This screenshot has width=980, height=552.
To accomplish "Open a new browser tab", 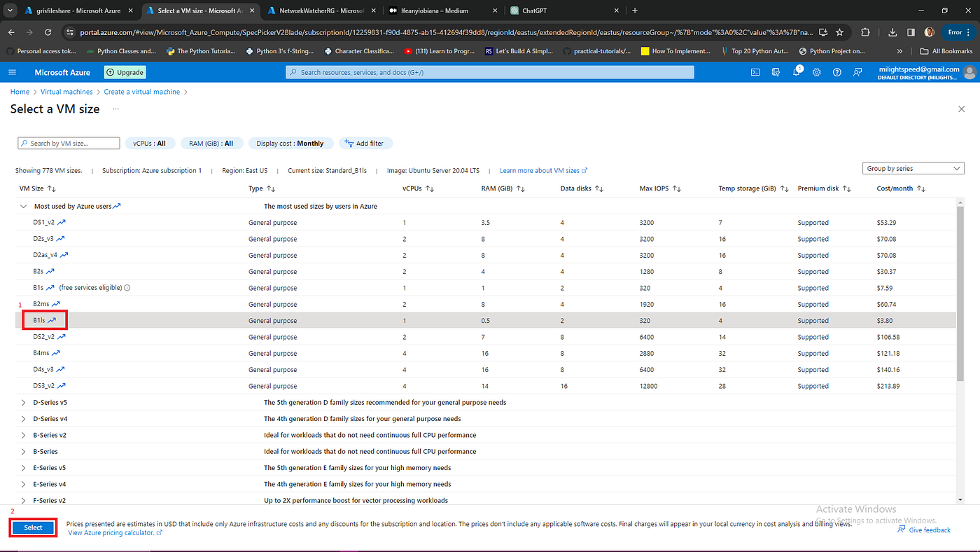I will [x=635, y=11].
